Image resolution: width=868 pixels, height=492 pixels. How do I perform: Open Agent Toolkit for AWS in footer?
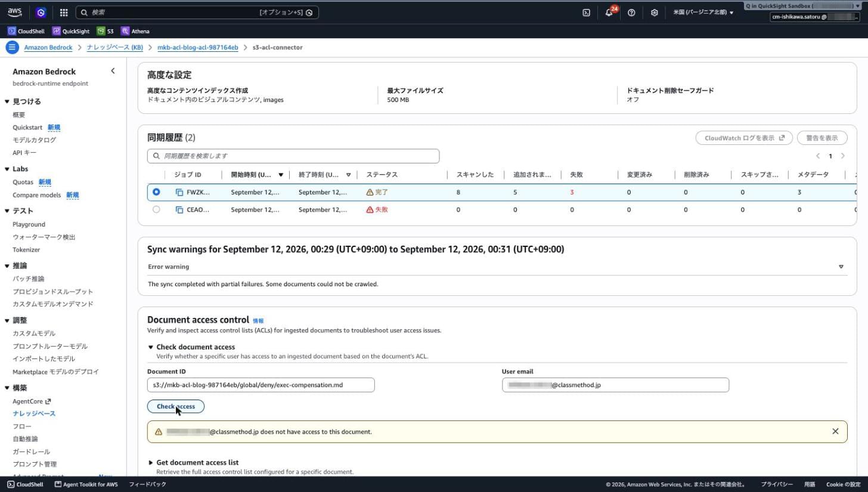pyautogui.click(x=86, y=484)
